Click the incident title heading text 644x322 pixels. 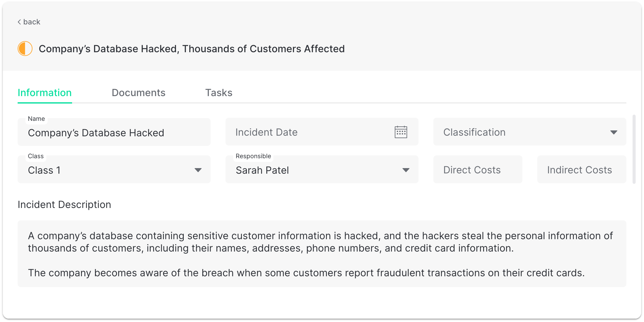pos(191,49)
